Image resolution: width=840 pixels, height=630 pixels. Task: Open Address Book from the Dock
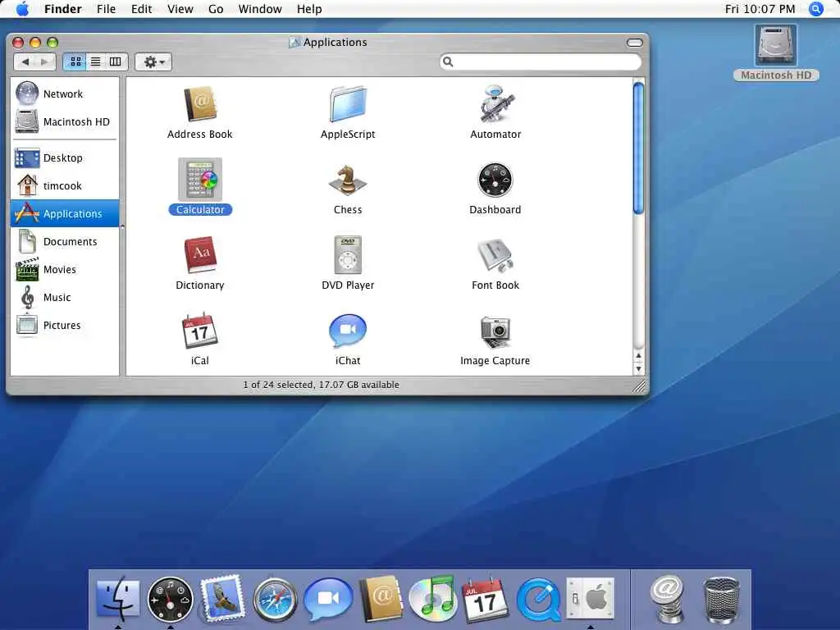pyautogui.click(x=381, y=598)
